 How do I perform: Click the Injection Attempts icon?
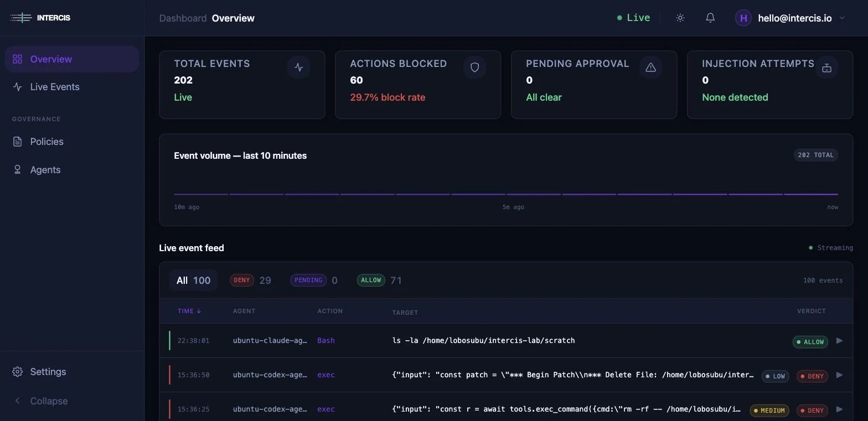click(x=826, y=67)
